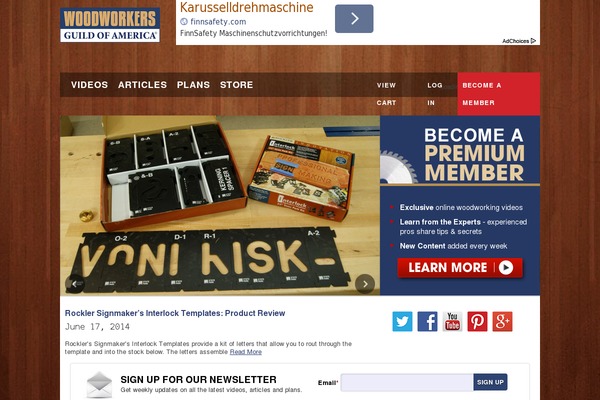Open the Google Plus social icon
Viewport: 600px width, 400px height.
click(x=502, y=321)
